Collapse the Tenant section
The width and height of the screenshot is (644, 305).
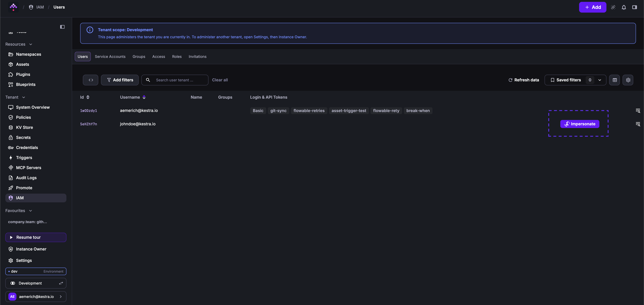(15, 97)
